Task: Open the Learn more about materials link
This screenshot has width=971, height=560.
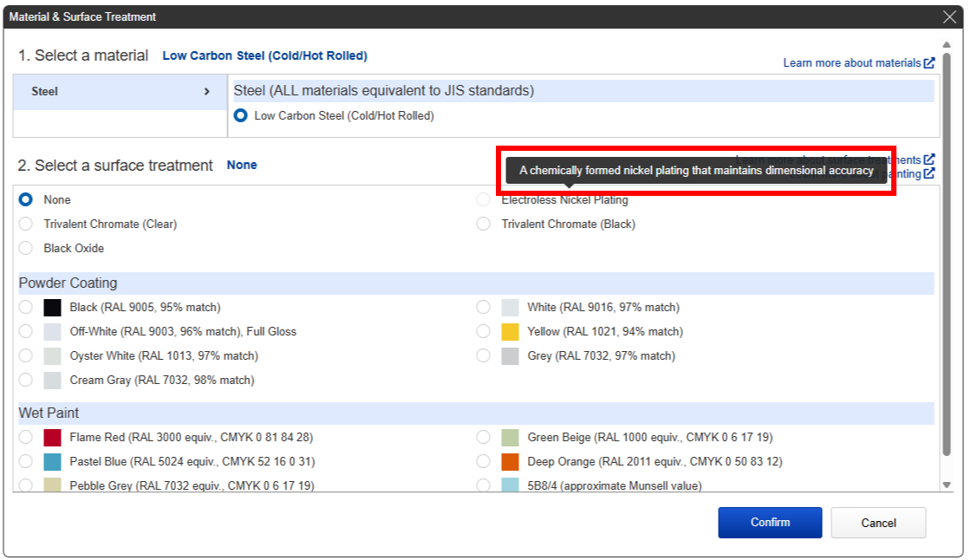Action: 851,63
